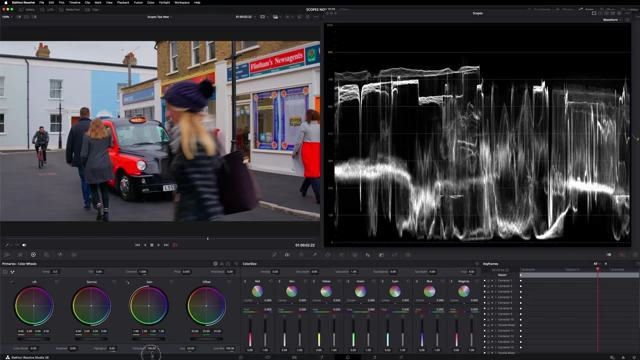The height and width of the screenshot is (360, 640).
Task: Open the Keyframes All dropdown
Action: click(x=597, y=264)
